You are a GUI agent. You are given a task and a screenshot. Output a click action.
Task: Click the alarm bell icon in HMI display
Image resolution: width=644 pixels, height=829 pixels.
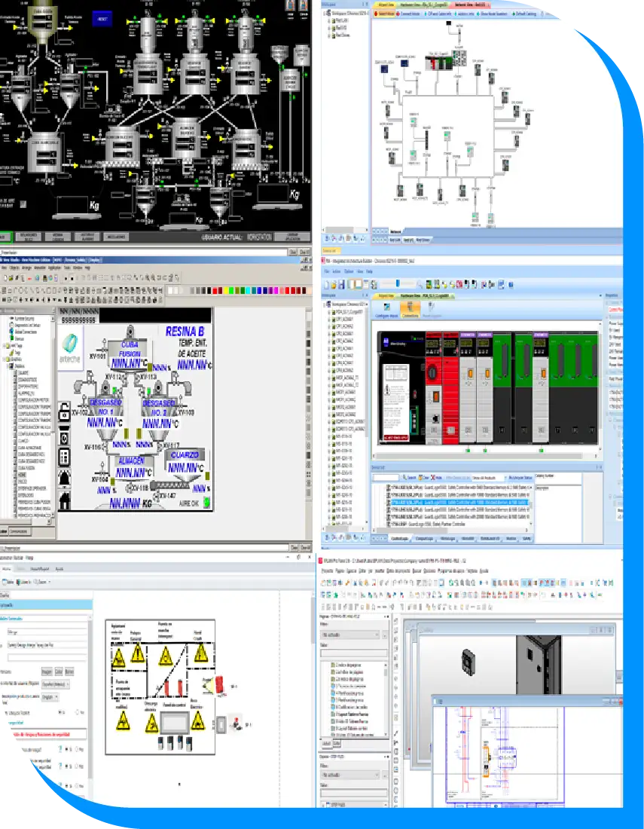pyautogui.click(x=65, y=477)
